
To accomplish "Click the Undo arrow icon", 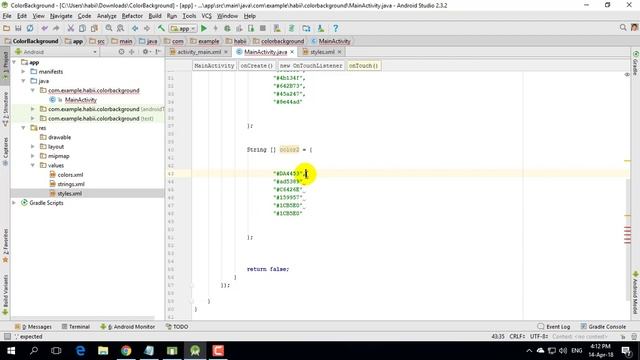I will [x=44, y=29].
